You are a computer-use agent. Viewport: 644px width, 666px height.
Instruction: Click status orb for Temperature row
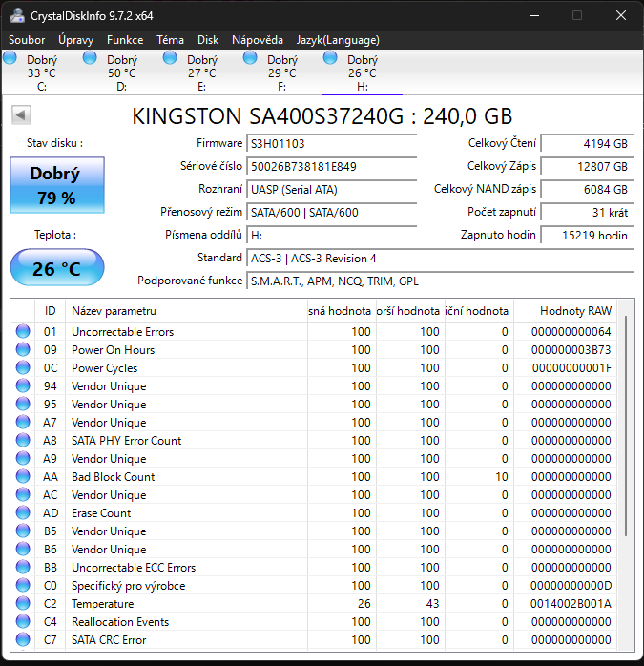pyautogui.click(x=23, y=604)
